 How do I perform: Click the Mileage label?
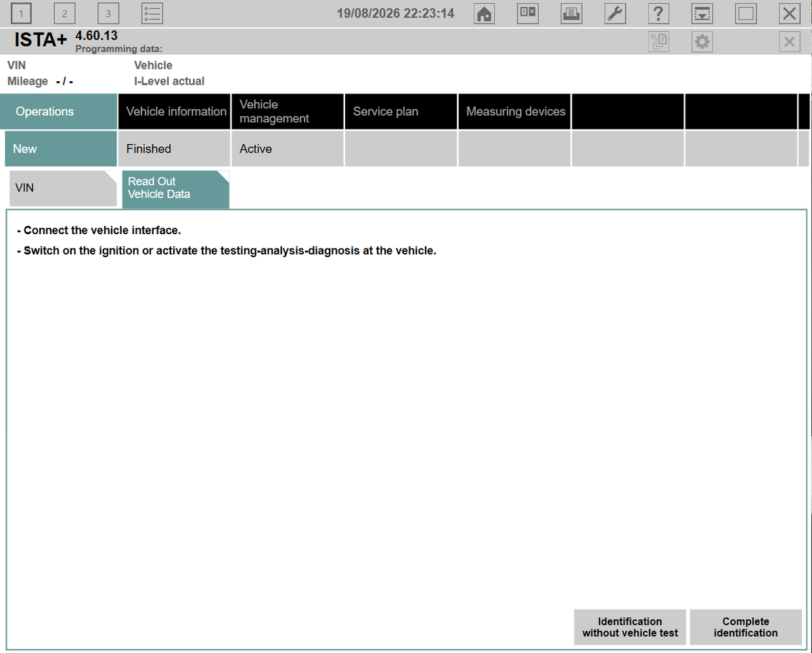pos(28,81)
